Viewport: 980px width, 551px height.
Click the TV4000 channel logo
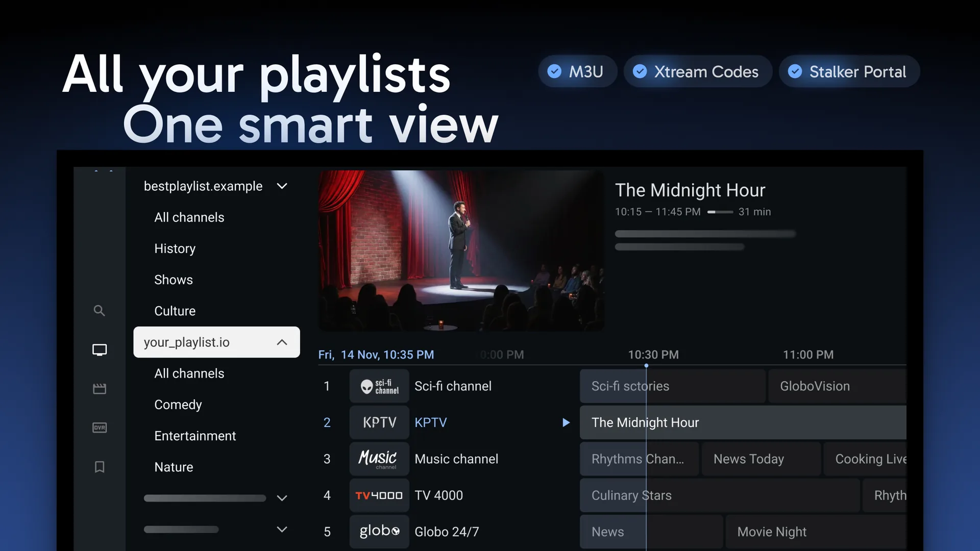(x=379, y=495)
